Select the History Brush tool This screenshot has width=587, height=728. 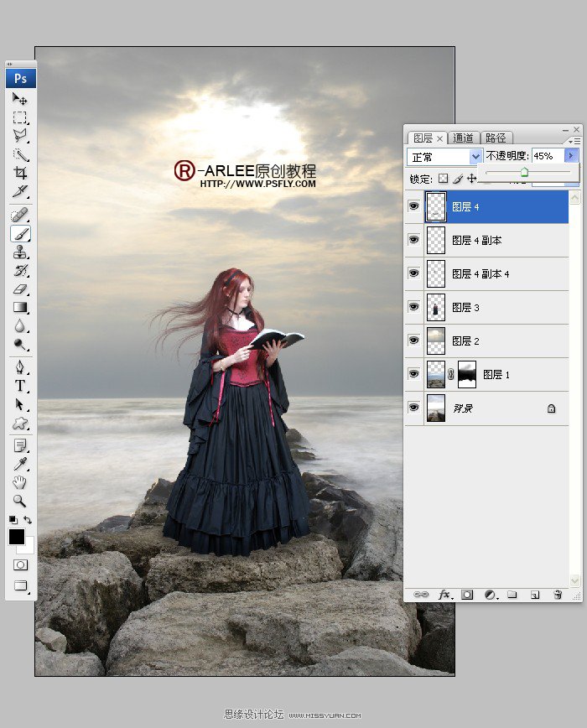point(19,270)
